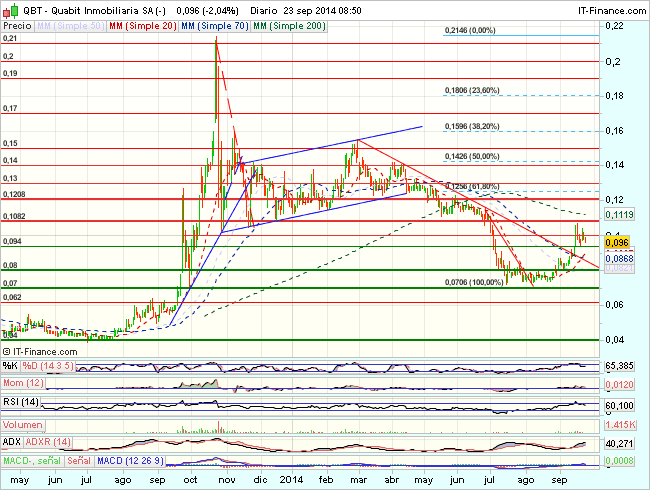The width and height of the screenshot is (650, 490).
Task: Click the 0,062 horizontal line label
Action: pyautogui.click(x=12, y=297)
